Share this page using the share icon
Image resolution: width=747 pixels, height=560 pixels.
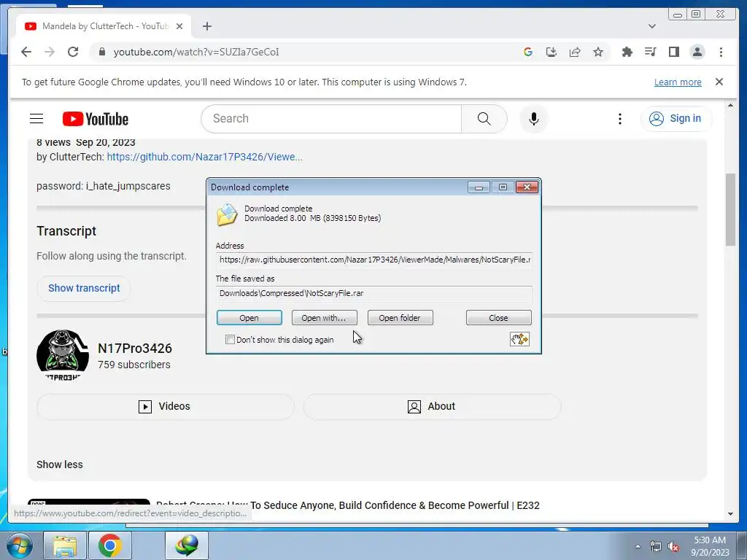[x=575, y=52]
